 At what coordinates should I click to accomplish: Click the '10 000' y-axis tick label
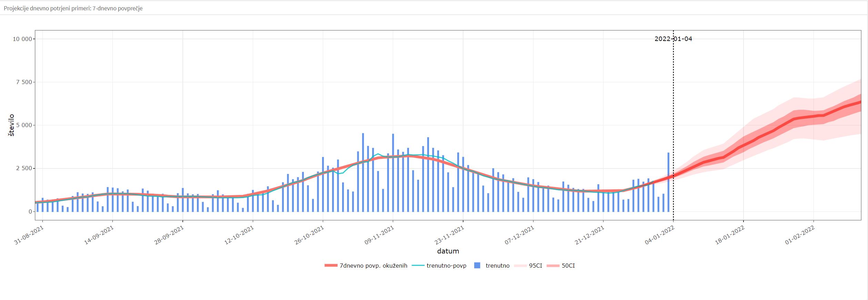[22, 39]
